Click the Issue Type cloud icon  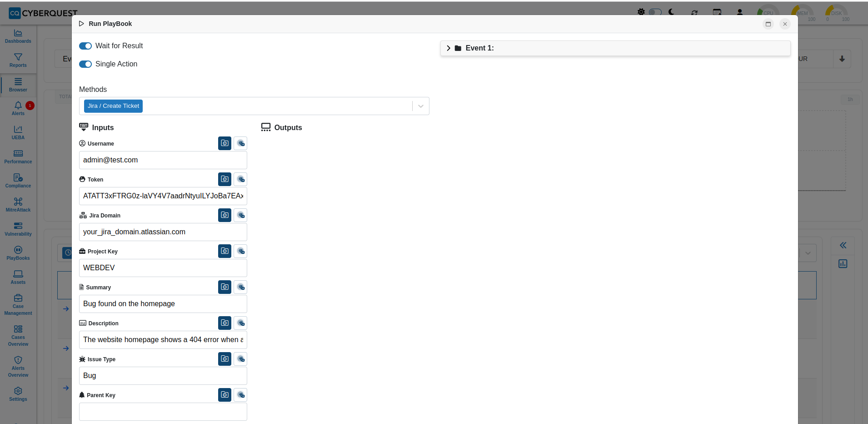click(x=240, y=359)
